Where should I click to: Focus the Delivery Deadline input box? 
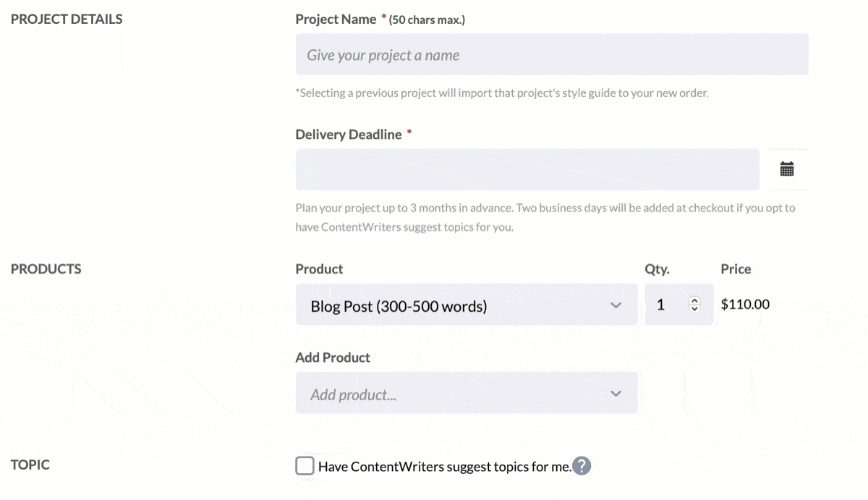point(527,169)
